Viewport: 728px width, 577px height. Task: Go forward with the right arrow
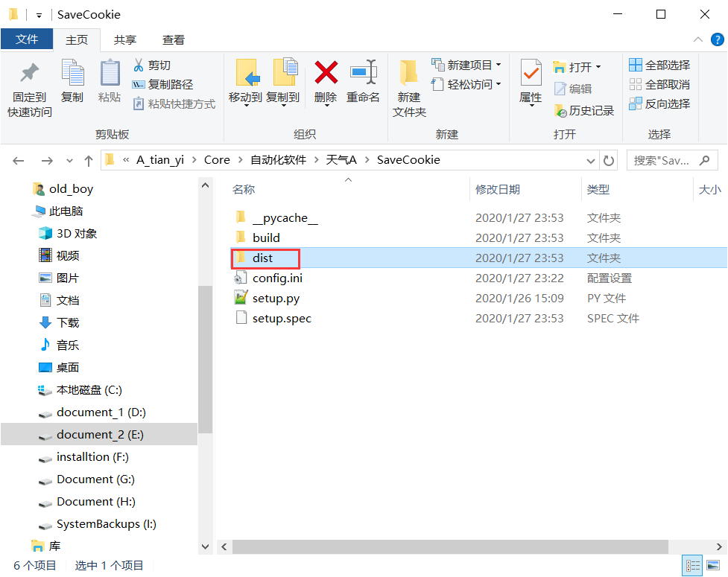47,161
